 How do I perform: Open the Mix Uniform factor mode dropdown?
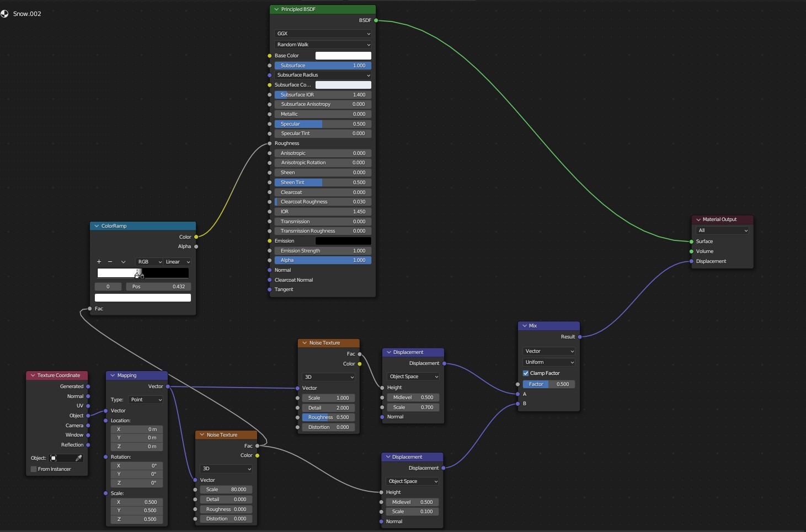[x=549, y=362]
